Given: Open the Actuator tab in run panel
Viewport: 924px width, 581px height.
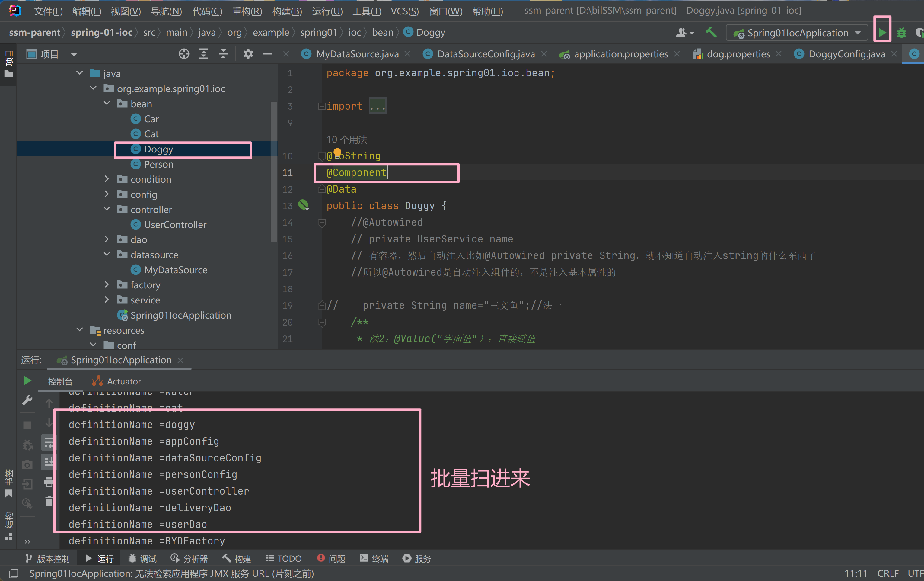Looking at the screenshot, I should (123, 381).
